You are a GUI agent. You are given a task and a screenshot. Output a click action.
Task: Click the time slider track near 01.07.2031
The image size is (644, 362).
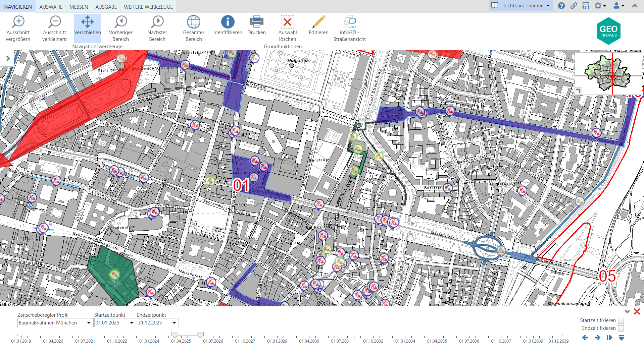click(341, 335)
